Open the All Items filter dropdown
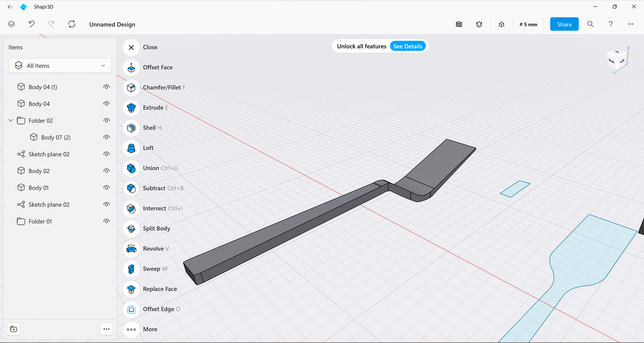This screenshot has height=343, width=644. click(x=60, y=66)
